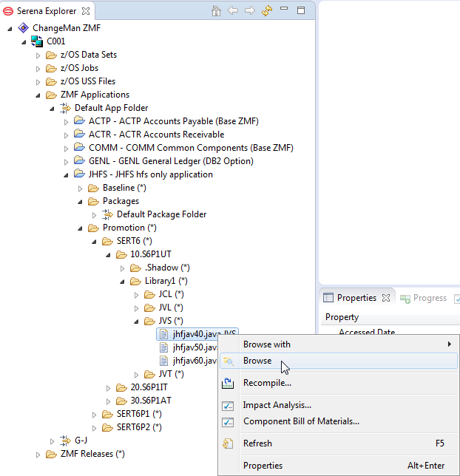460x476 pixels.
Task: Minimize the Serena Explorer view
Action: [284, 9]
